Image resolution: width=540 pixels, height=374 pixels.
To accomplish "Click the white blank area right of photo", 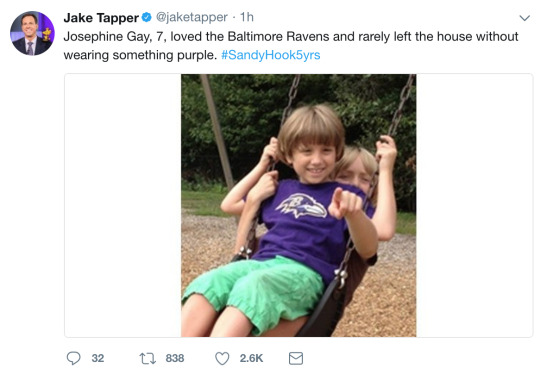I will tap(474, 206).
